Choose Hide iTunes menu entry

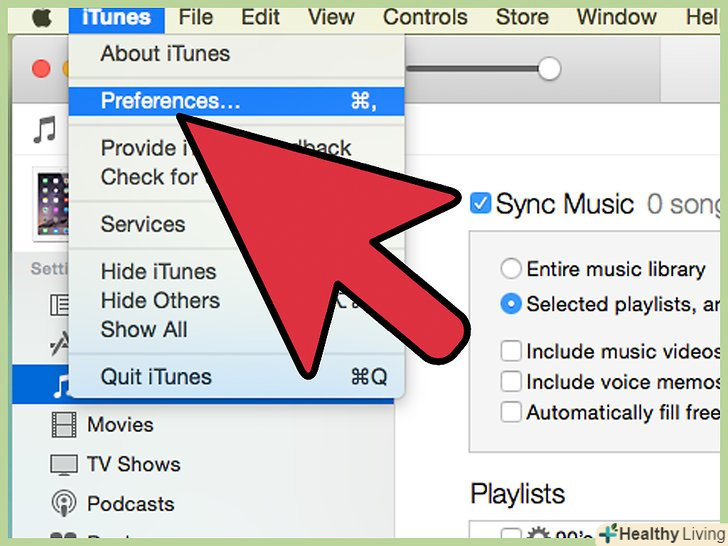[236, 272]
